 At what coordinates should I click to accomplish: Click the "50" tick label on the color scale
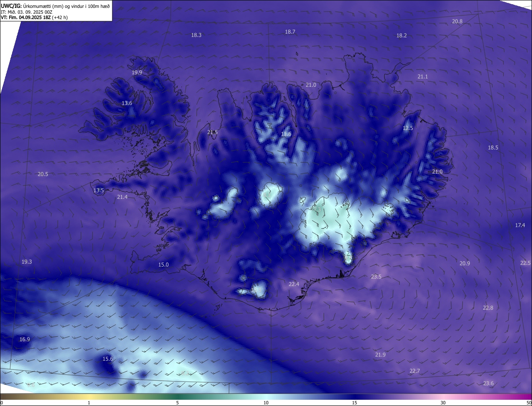click(529, 403)
